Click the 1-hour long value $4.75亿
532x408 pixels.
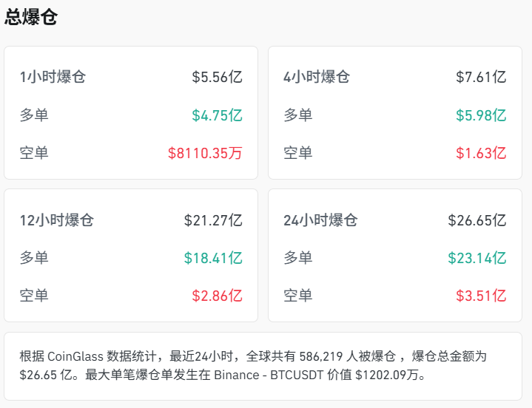[x=217, y=115]
